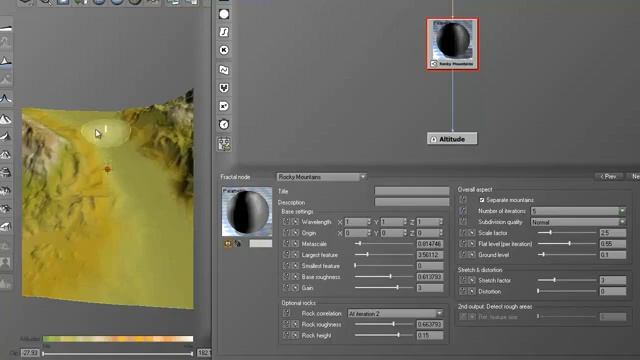The height and width of the screenshot is (360, 640).
Task: Click the white circle node icon in function editor toolbar
Action: (x=224, y=14)
